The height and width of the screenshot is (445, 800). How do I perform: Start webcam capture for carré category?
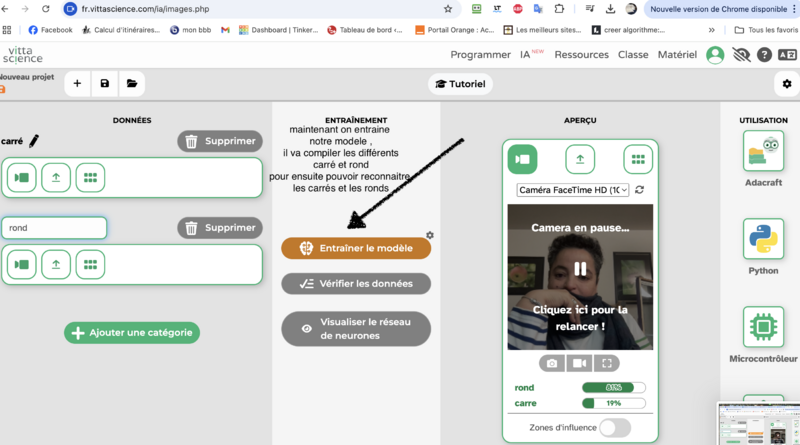point(22,178)
